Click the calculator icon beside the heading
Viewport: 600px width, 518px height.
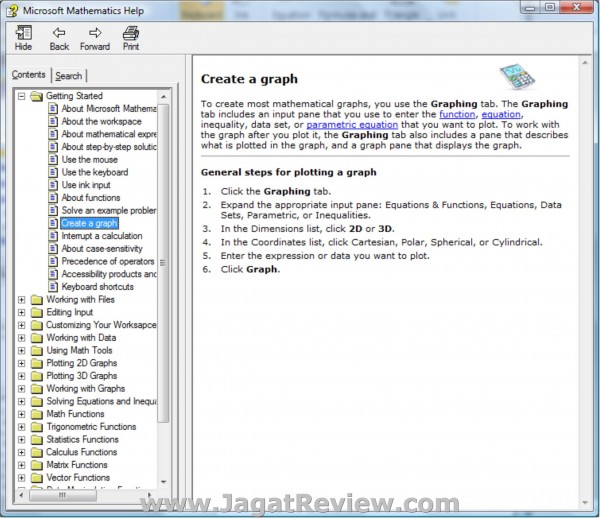coord(517,78)
